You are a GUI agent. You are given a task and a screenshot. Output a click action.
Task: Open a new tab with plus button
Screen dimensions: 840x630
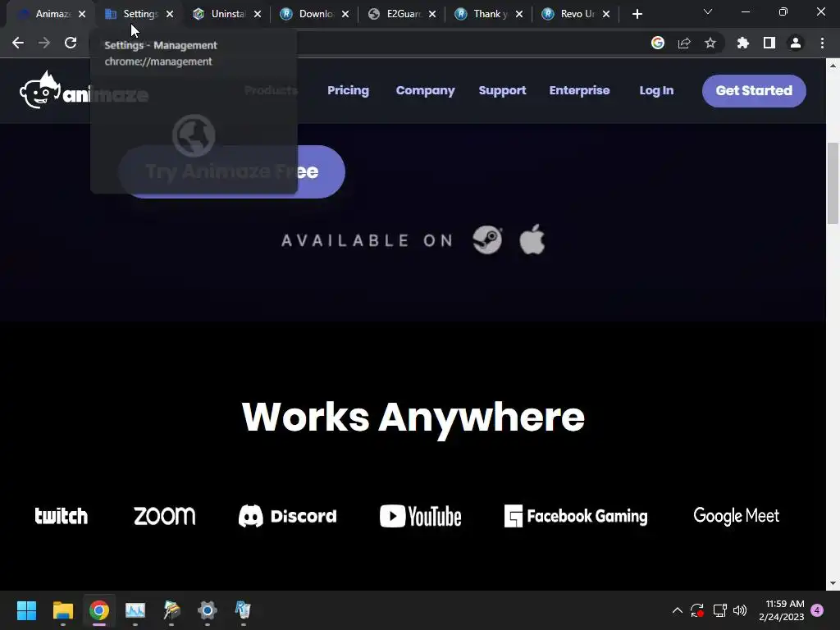637,14
